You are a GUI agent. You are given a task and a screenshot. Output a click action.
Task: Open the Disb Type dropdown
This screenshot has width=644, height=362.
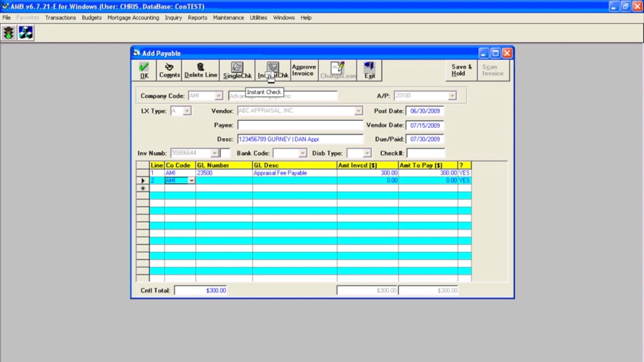pyautogui.click(x=367, y=153)
